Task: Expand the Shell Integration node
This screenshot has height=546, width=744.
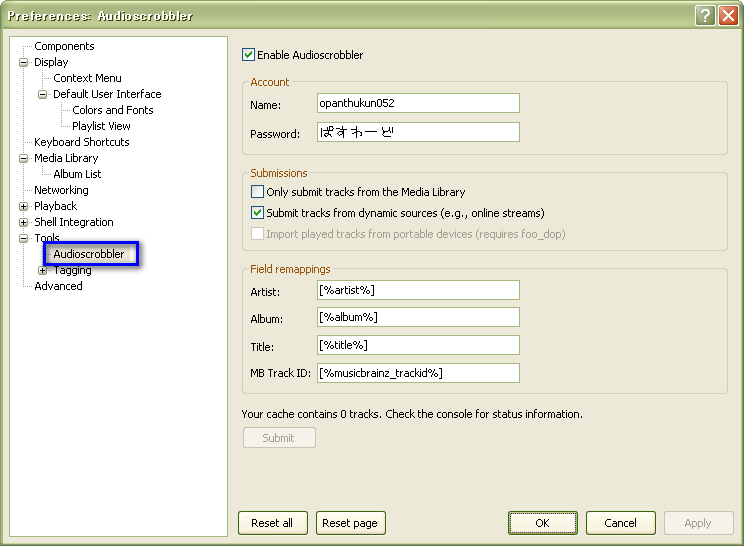Action: 23,222
